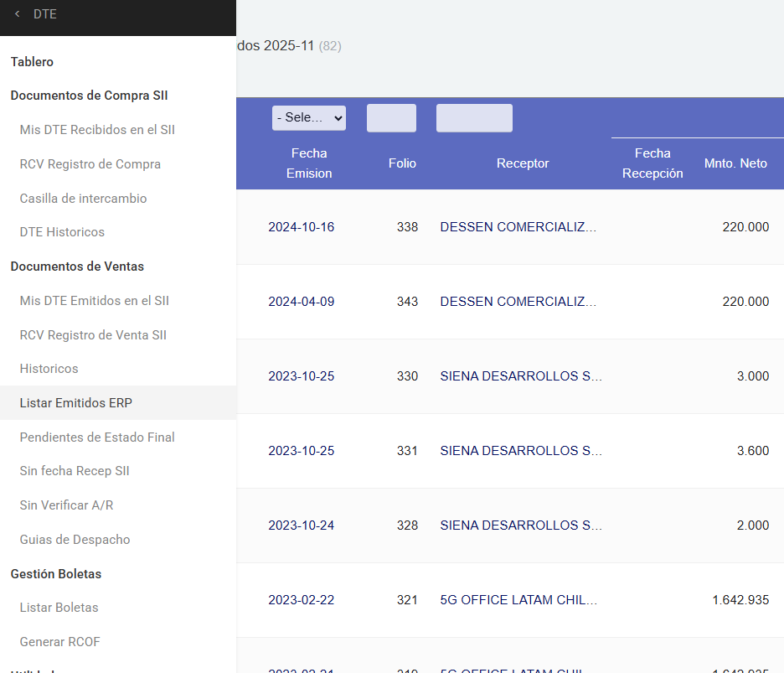Image resolution: width=784 pixels, height=673 pixels.
Task: Open Pendientes de Estado Final
Action: coord(97,437)
